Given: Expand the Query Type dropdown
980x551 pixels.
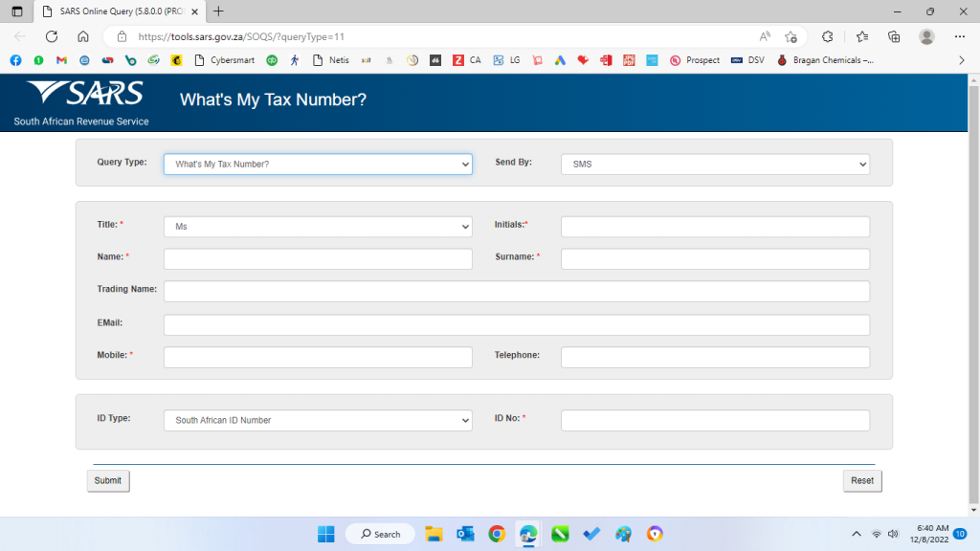Looking at the screenshot, I should coord(318,165).
